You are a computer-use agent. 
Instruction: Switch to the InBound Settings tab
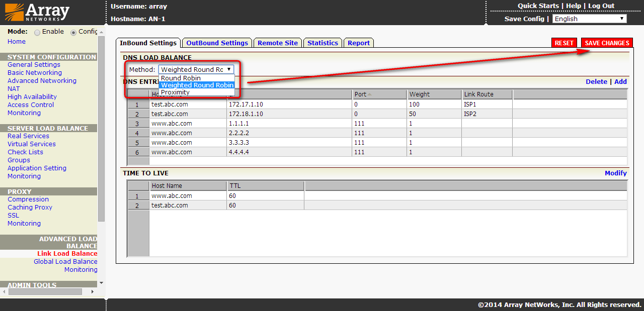[148, 43]
